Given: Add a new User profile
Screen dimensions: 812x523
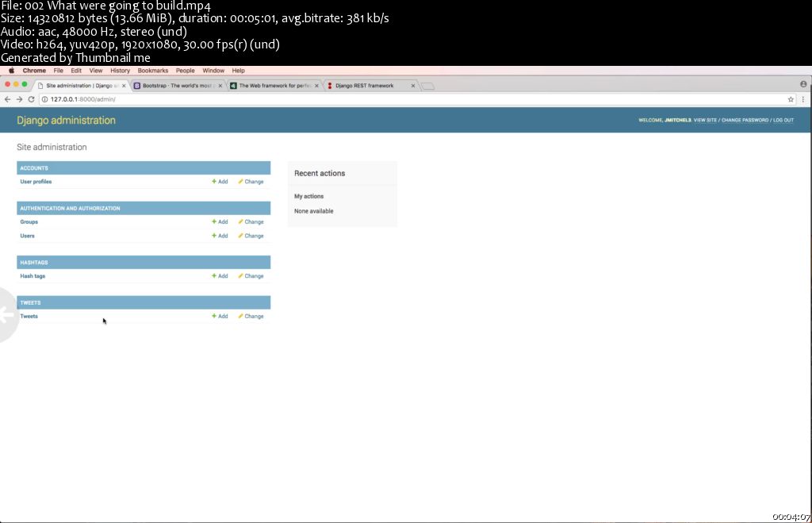Looking at the screenshot, I should (220, 182).
